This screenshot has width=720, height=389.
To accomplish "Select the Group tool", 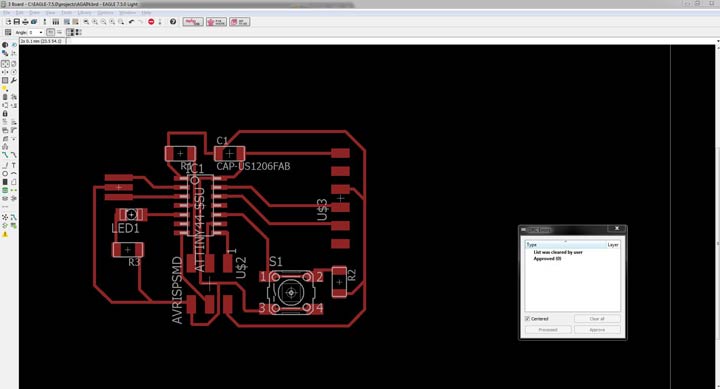I will pyautogui.click(x=5, y=80).
